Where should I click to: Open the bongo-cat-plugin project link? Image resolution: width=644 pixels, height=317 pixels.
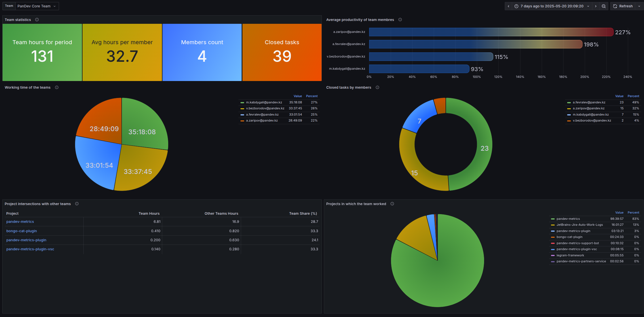[x=22, y=231]
